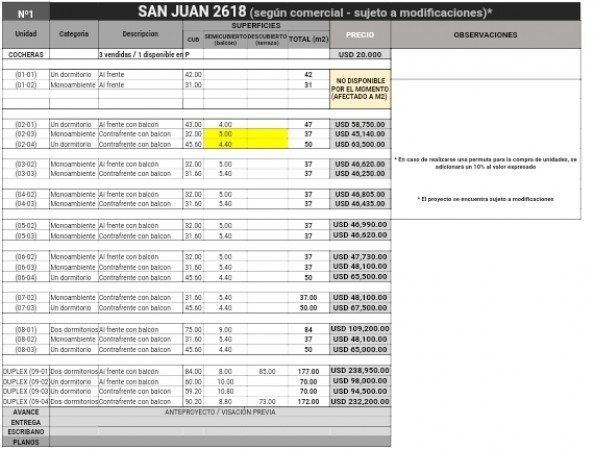Select the 'SEMICUBIERTO (balcon)' sub-header
The image size is (594, 450).
pos(225,39)
